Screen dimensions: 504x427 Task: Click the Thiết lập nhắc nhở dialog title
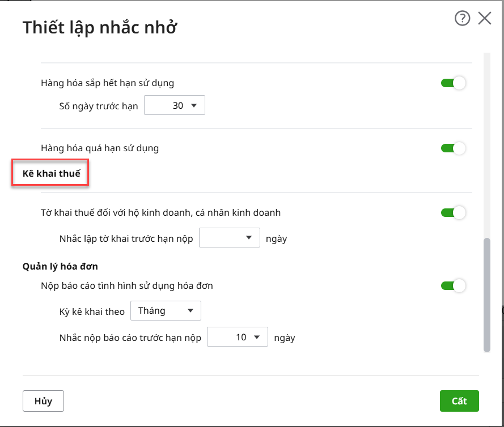click(100, 27)
